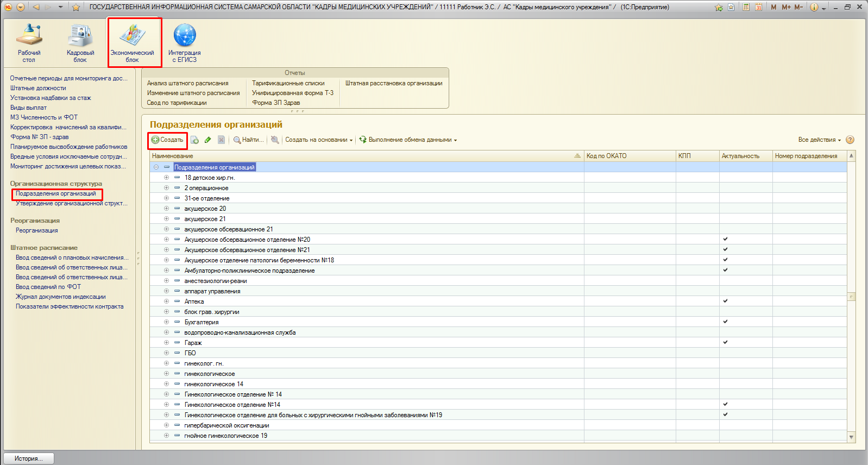Click the История button
Image resolution: width=868 pixels, height=465 pixels.
tap(29, 458)
